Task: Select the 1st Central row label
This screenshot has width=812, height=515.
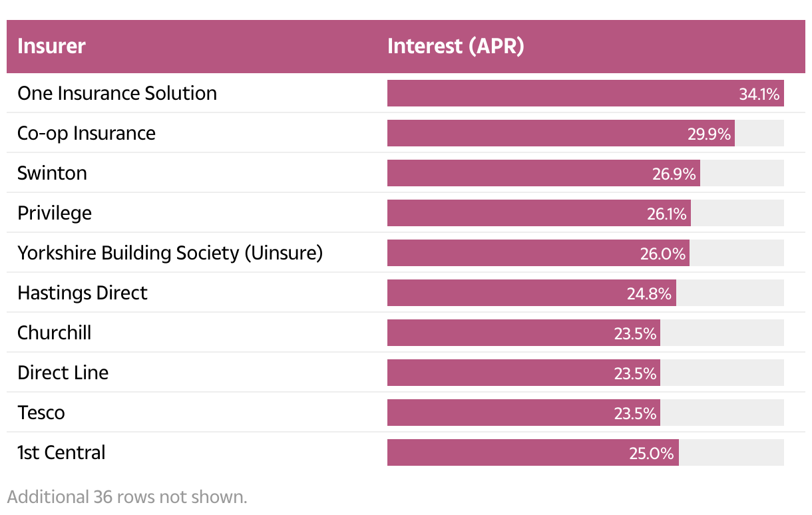Action: 61,452
